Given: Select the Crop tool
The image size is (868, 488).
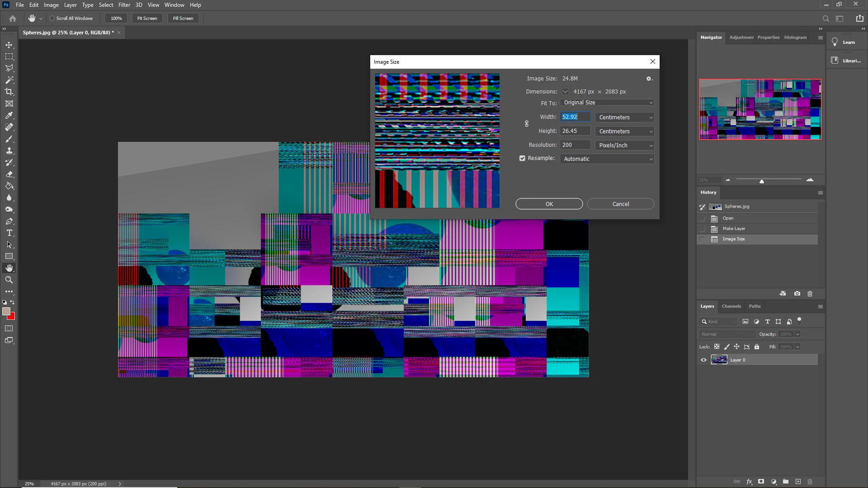Looking at the screenshot, I should 9,92.
